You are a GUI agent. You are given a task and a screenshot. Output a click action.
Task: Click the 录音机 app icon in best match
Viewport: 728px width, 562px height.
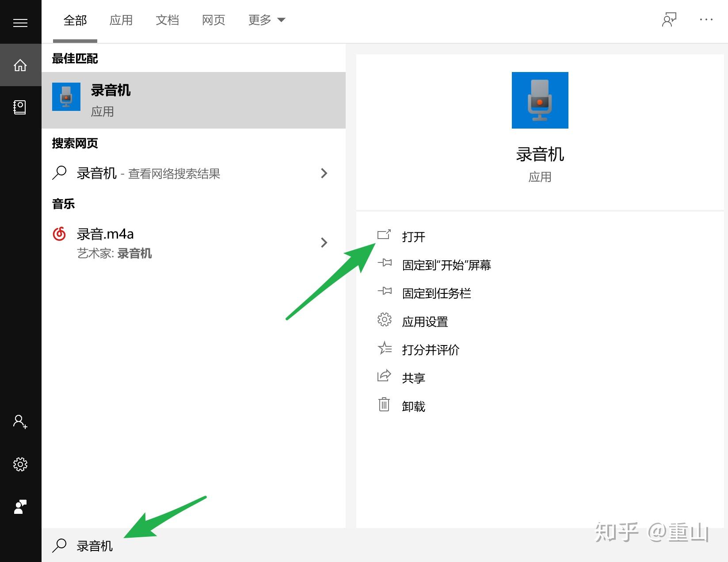[66, 97]
